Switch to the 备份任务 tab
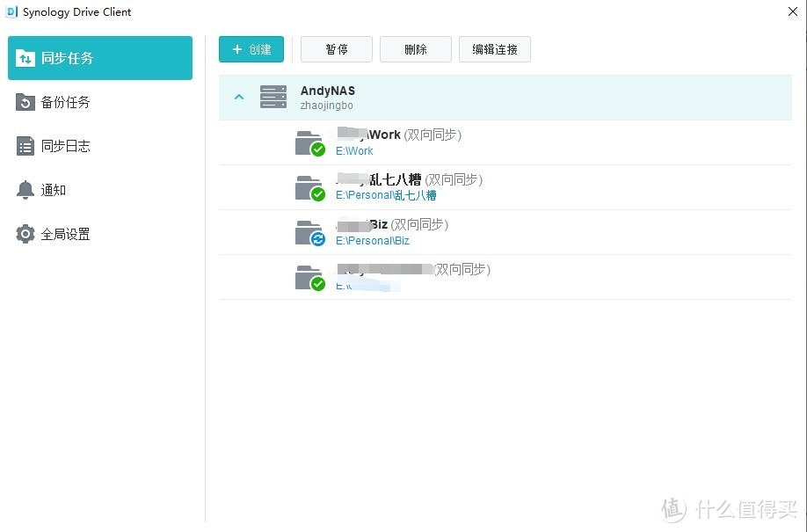The image size is (807, 532). [65, 102]
